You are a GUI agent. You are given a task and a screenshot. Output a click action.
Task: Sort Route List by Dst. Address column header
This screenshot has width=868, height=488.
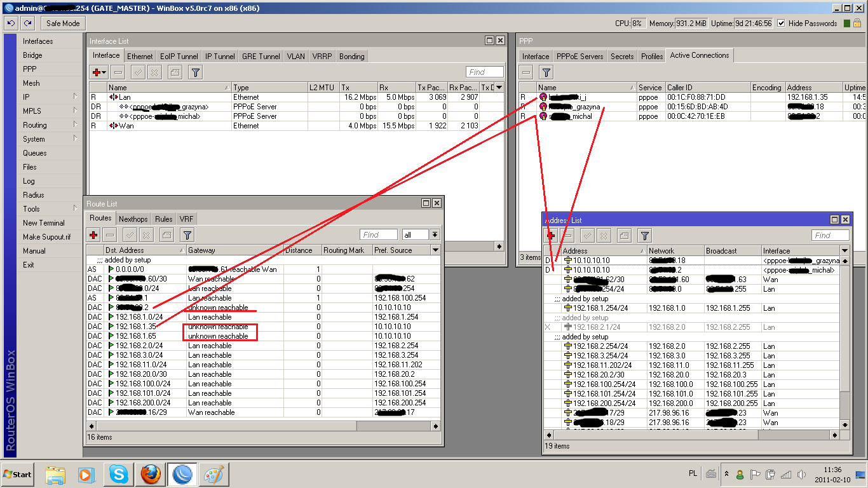[x=144, y=250]
